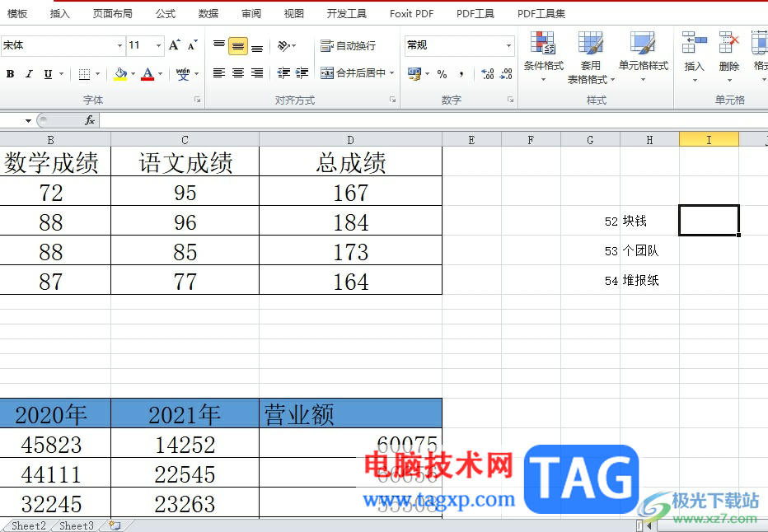The width and height of the screenshot is (768, 532).
Task: Open the 对齐方式 alignment dialog launcher
Action: [393, 100]
